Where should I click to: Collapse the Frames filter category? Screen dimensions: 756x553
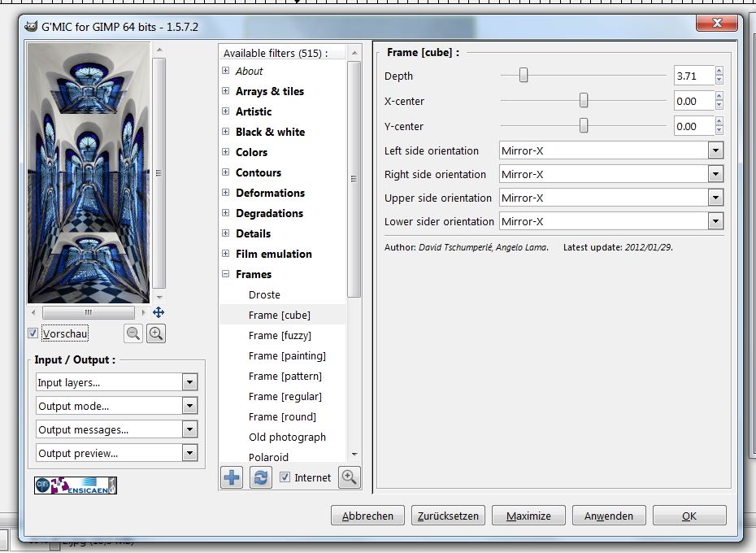pos(226,274)
